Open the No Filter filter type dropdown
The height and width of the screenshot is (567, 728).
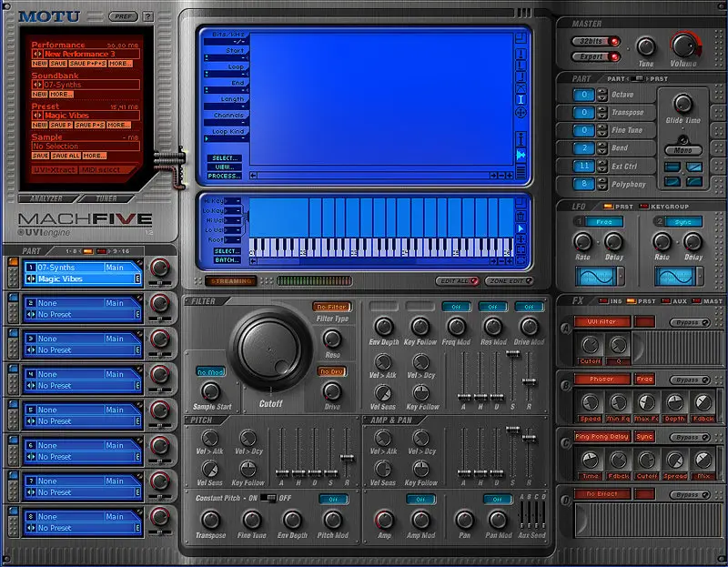331,307
